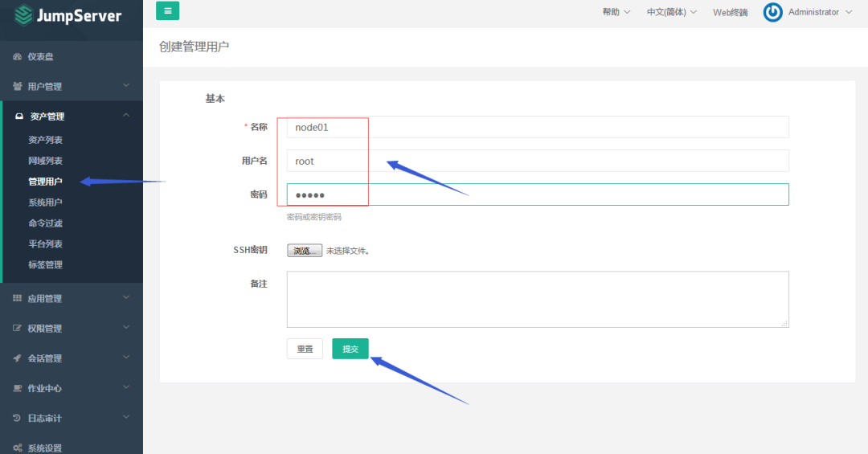Click the 会话管理 rocket icon
The height and width of the screenshot is (454, 868).
(x=18, y=358)
